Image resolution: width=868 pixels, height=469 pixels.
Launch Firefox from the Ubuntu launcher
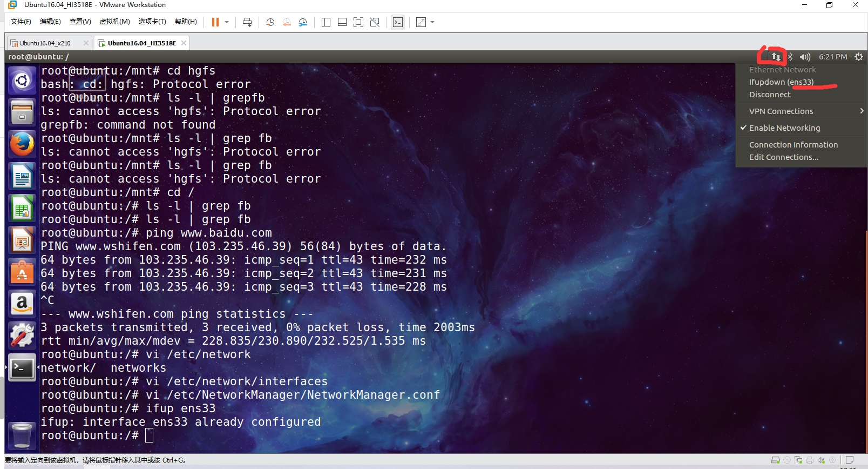[x=22, y=144]
